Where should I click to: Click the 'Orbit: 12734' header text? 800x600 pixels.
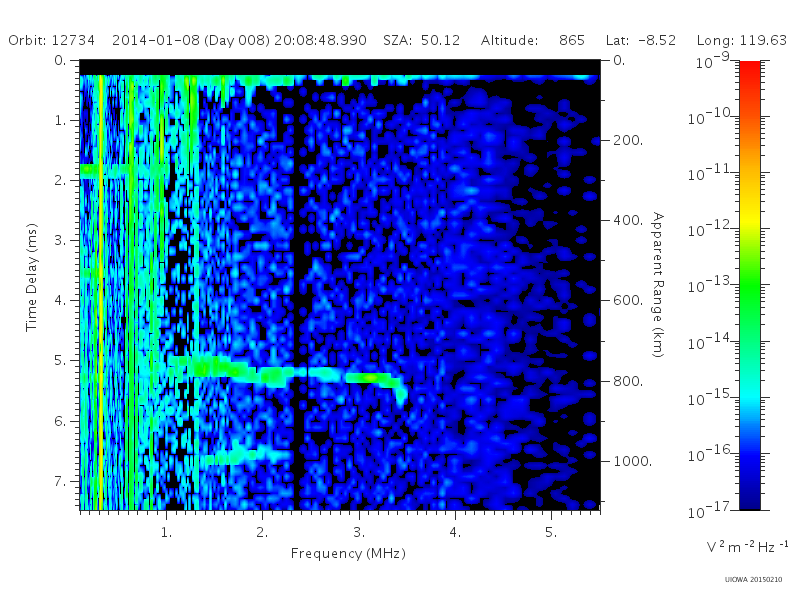[x=52, y=40]
